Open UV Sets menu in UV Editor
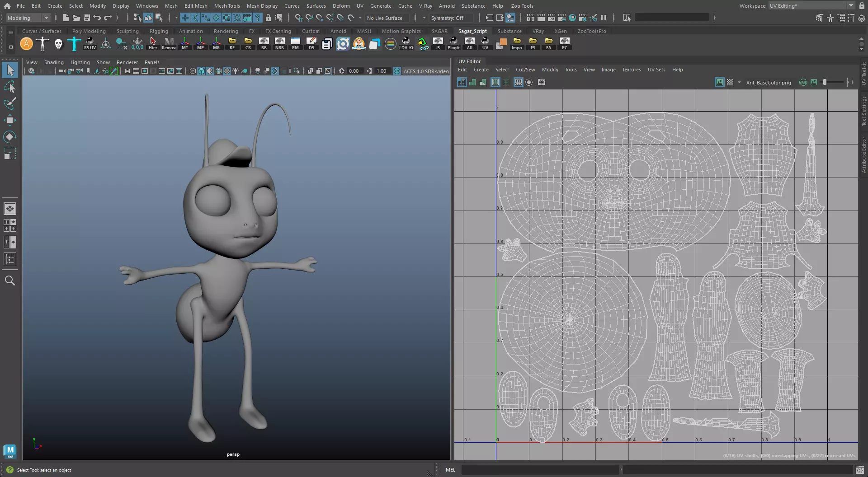This screenshot has width=868, height=477. coord(656,70)
